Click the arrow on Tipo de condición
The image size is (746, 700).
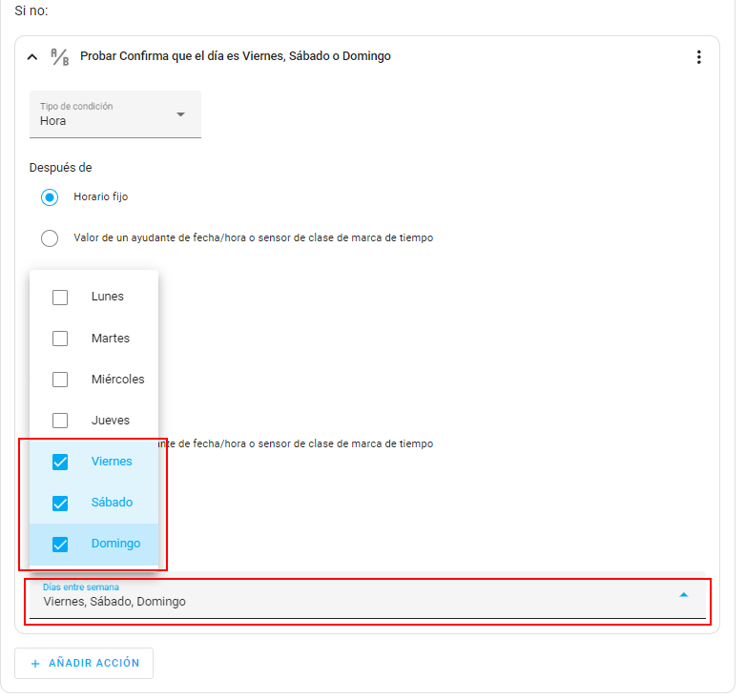[180, 115]
